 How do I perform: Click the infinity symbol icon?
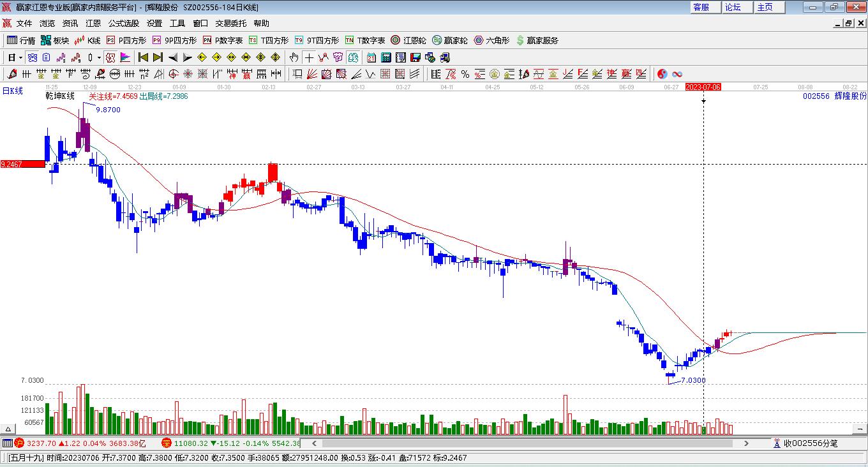[x=677, y=74]
